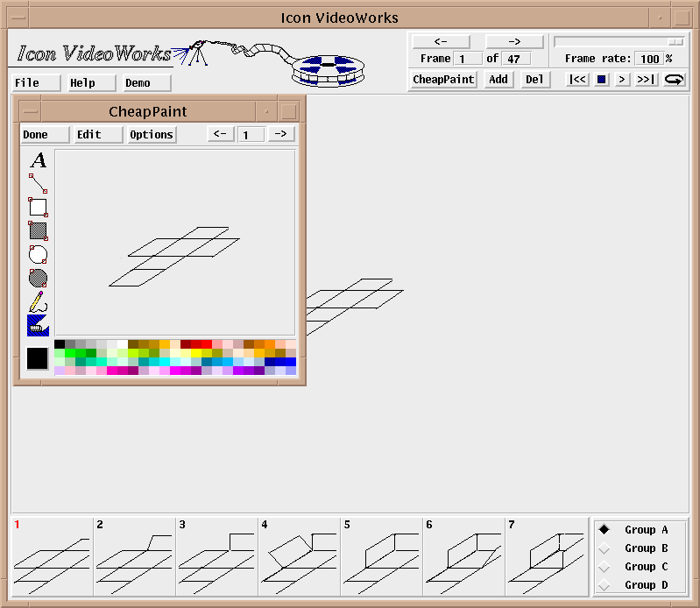Viewport: 700px width, 608px height.
Task: Select the Group C radio button
Action: 604,567
